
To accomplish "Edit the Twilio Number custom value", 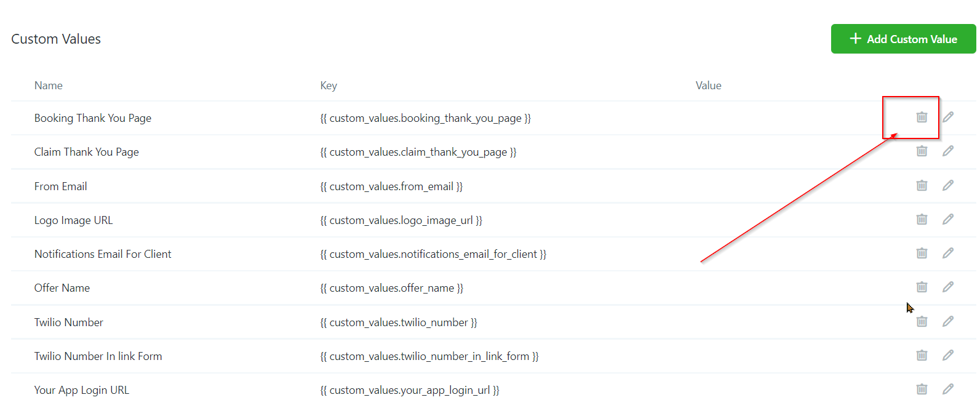I will click(948, 321).
